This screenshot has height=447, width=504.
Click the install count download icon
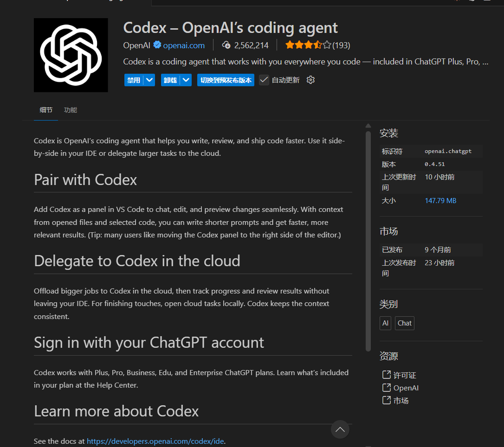(226, 45)
